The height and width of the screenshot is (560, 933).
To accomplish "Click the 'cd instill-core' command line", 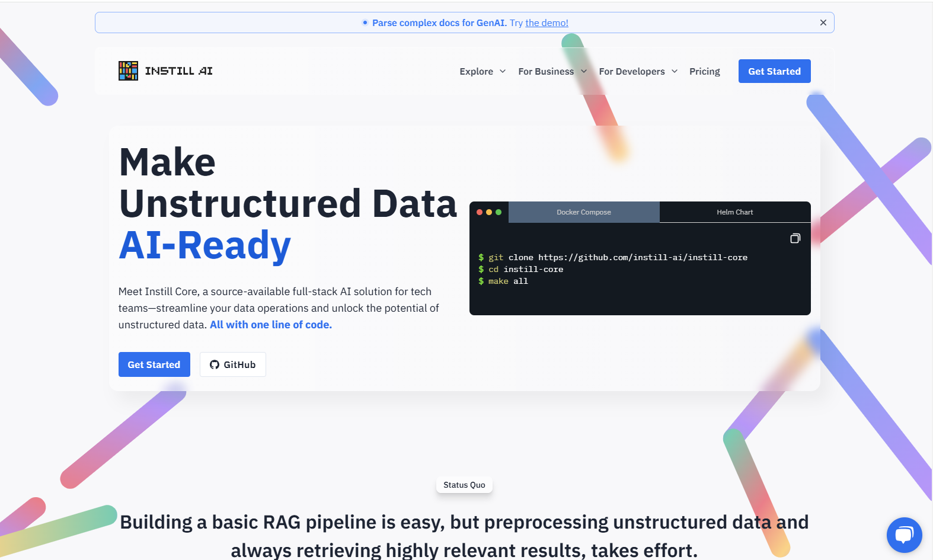I will coord(520,269).
